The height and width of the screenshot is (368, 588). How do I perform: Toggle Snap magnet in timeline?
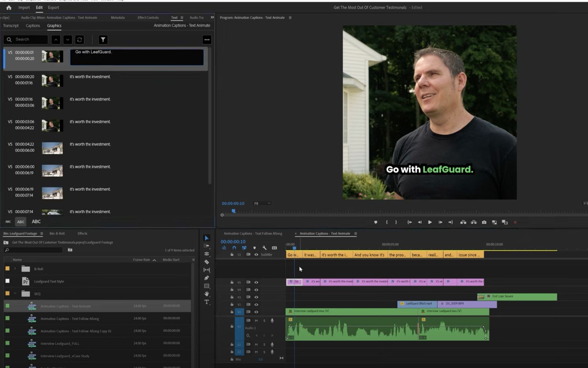coord(234,248)
